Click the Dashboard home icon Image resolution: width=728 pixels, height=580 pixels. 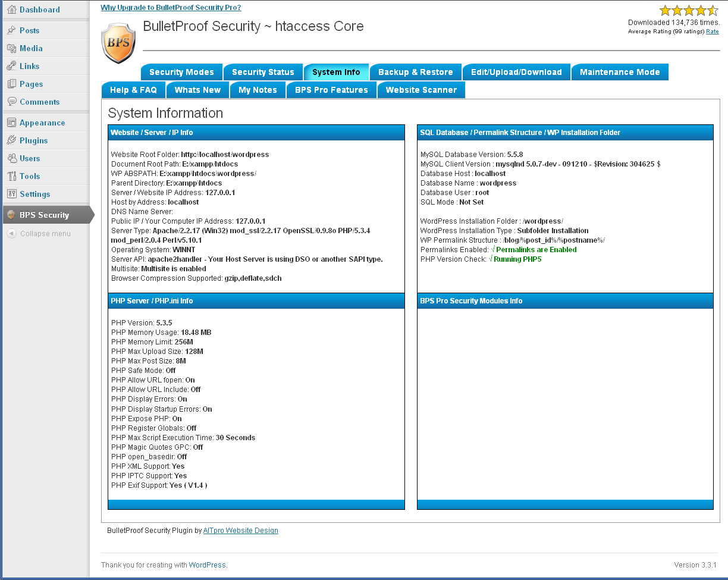coord(11,10)
